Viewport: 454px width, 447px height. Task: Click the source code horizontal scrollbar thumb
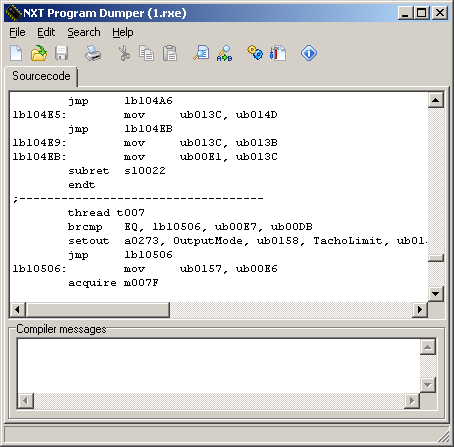point(98,310)
